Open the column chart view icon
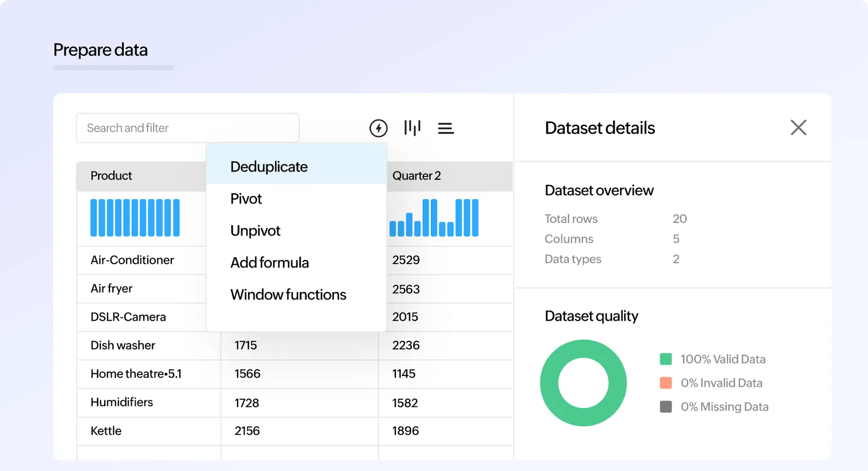Screen dimensions: 868x471 [x=412, y=128]
